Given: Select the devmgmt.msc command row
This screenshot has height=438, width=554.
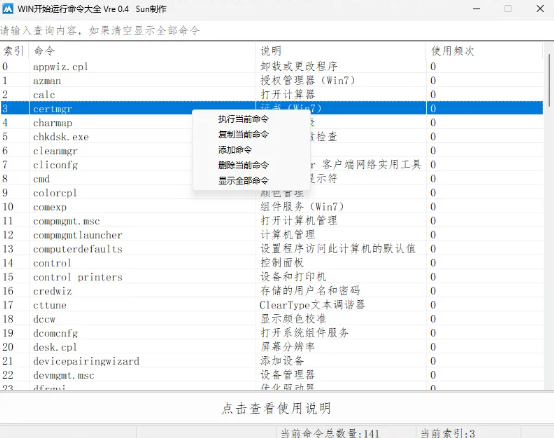Looking at the screenshot, I should (272, 375).
